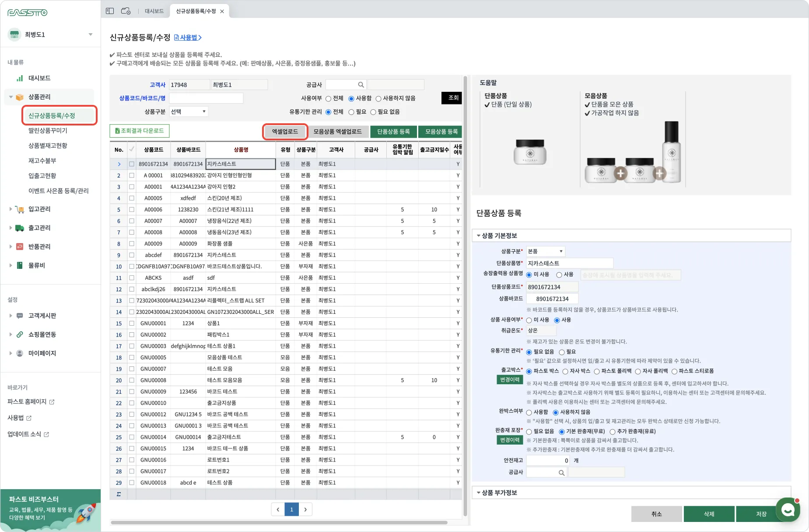Go to the previous page arrow

(278, 509)
